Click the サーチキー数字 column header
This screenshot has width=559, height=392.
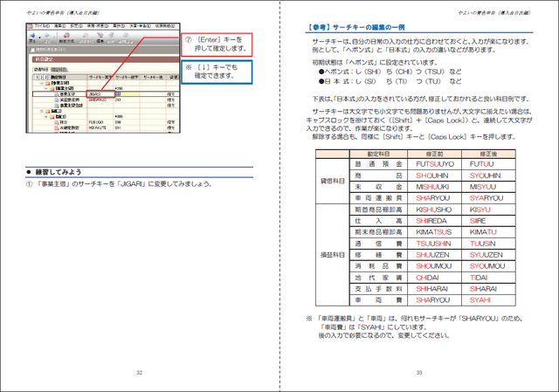click(x=127, y=78)
